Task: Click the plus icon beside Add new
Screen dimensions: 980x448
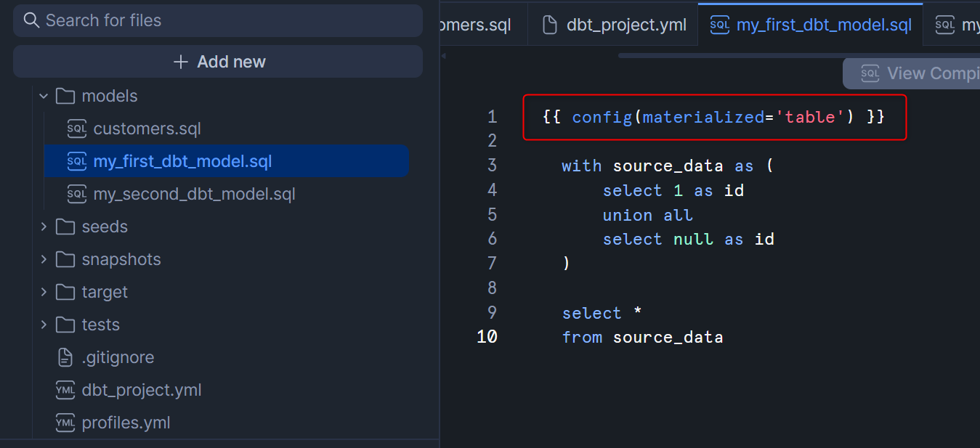Action: pyautogui.click(x=181, y=62)
